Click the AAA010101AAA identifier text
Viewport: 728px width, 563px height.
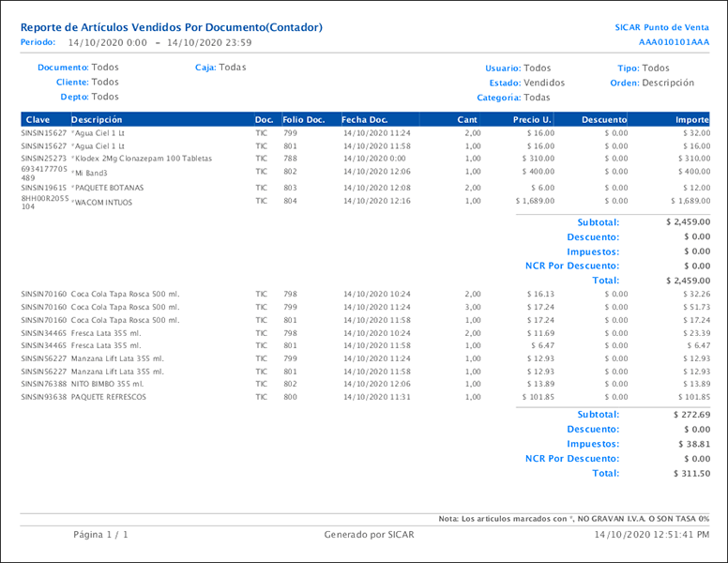coord(674,43)
